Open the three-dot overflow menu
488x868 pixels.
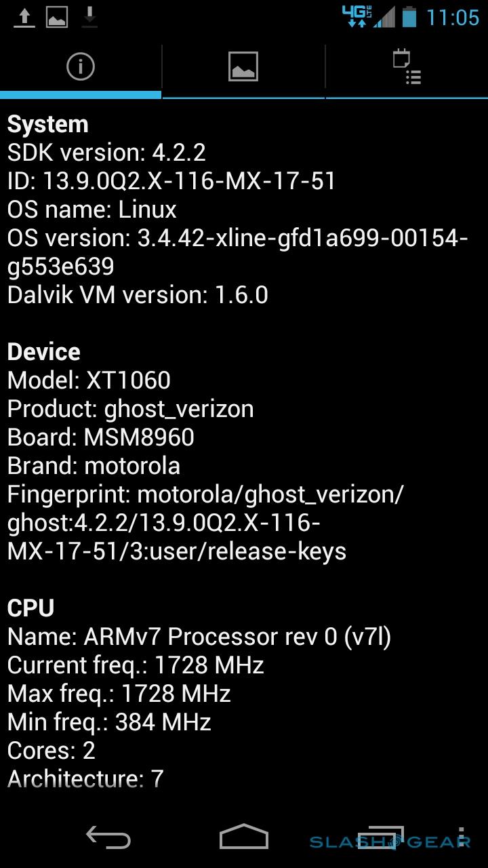[x=461, y=837]
